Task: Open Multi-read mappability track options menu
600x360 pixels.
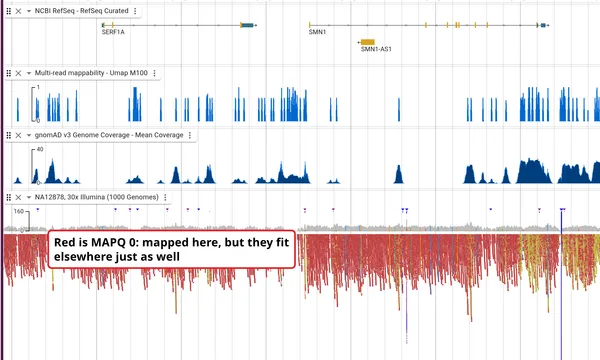Action: coord(155,73)
